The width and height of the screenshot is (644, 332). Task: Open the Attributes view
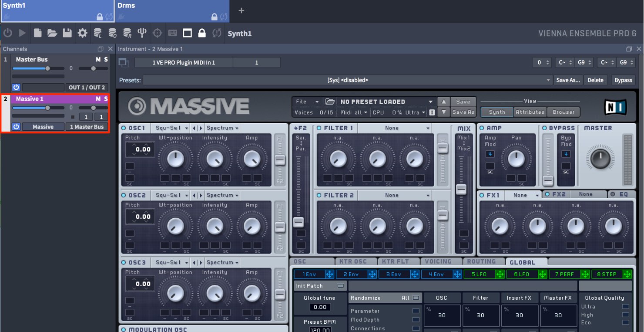tap(530, 112)
